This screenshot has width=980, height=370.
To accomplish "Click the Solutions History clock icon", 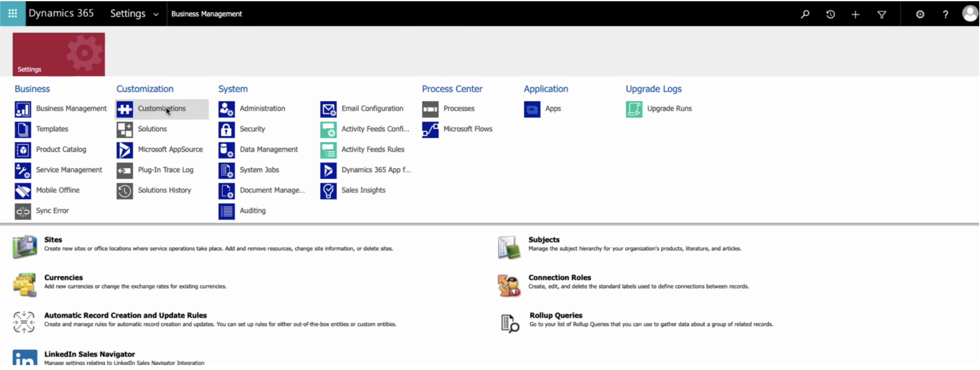I will pos(125,191).
